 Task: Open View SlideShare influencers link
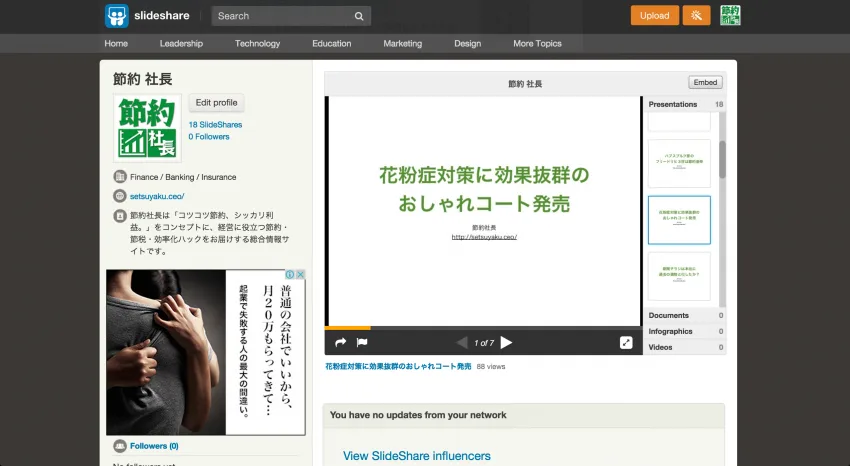tap(417, 456)
